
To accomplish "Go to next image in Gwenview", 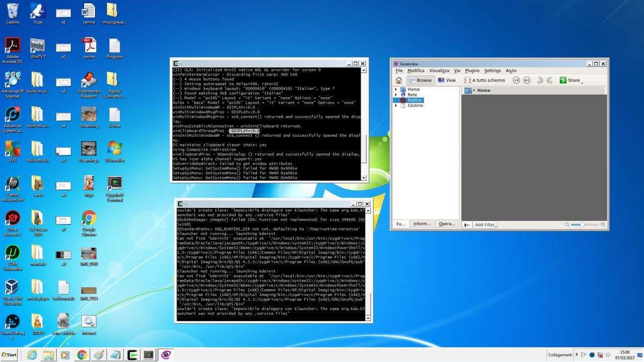I will click(x=527, y=80).
